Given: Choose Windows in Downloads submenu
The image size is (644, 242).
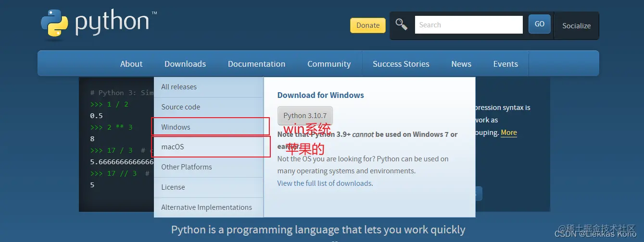Looking at the screenshot, I should (x=209, y=127).
